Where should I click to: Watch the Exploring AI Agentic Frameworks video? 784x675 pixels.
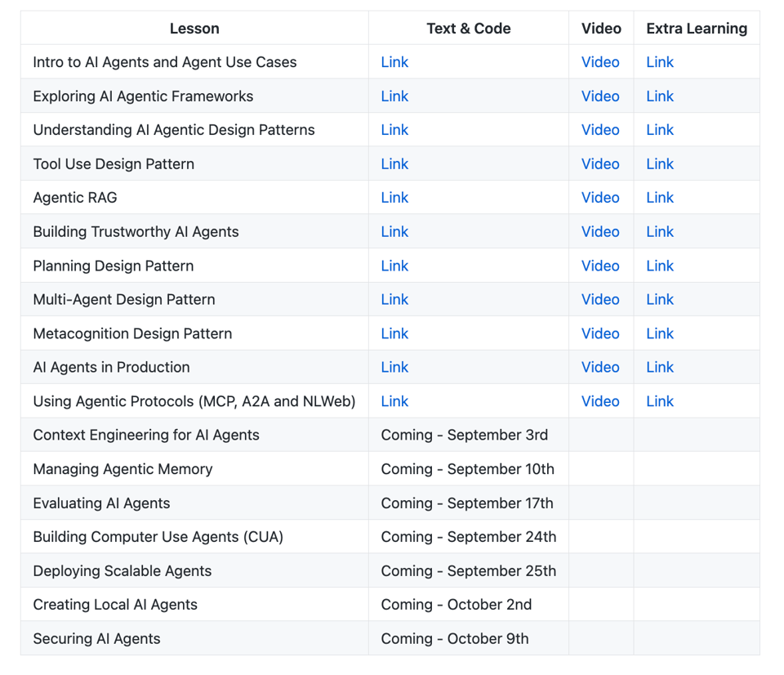pyautogui.click(x=600, y=96)
